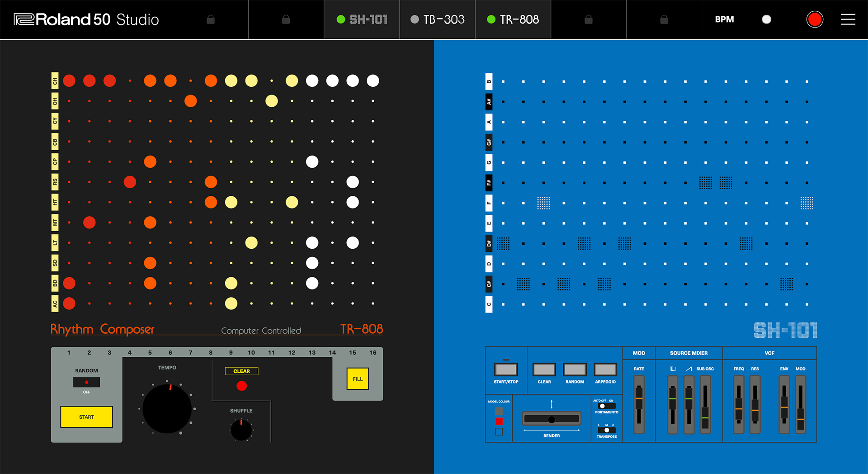This screenshot has width=868, height=474.
Task: Adjust the SUB OSC slider
Action: (x=705, y=404)
